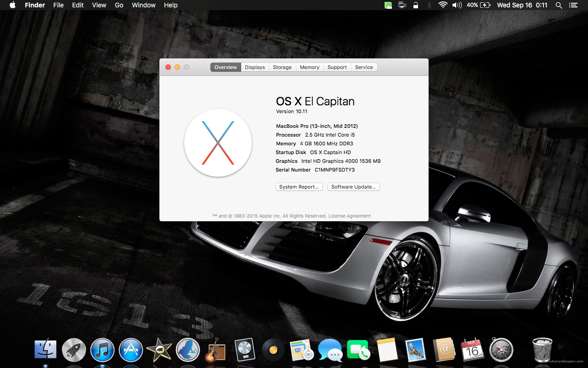Open the blue frog Vuze Dock icon
588x368 pixels.
[187, 351]
